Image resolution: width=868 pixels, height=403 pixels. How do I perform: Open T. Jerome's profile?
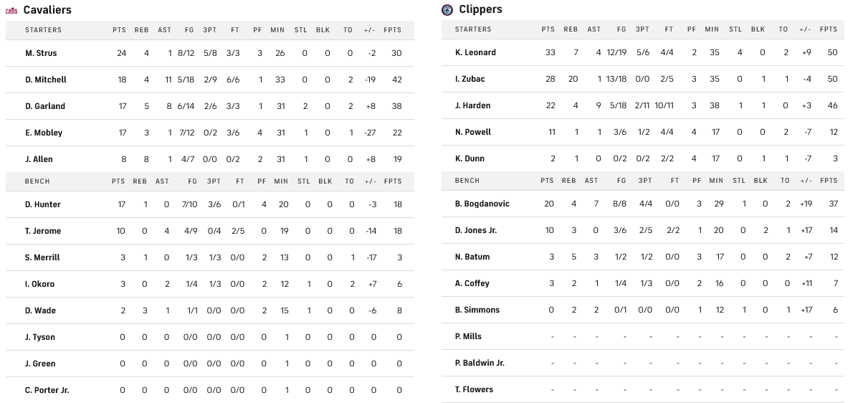(x=43, y=231)
